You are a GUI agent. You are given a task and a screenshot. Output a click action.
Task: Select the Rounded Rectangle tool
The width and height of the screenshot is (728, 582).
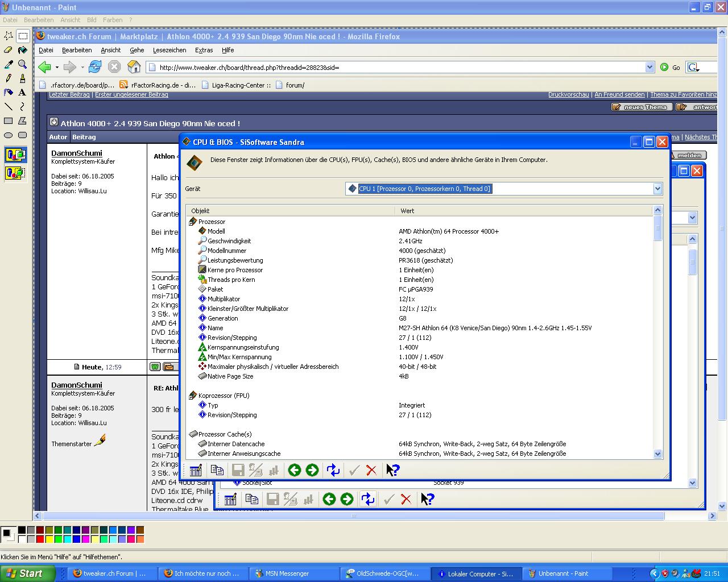coord(22,135)
